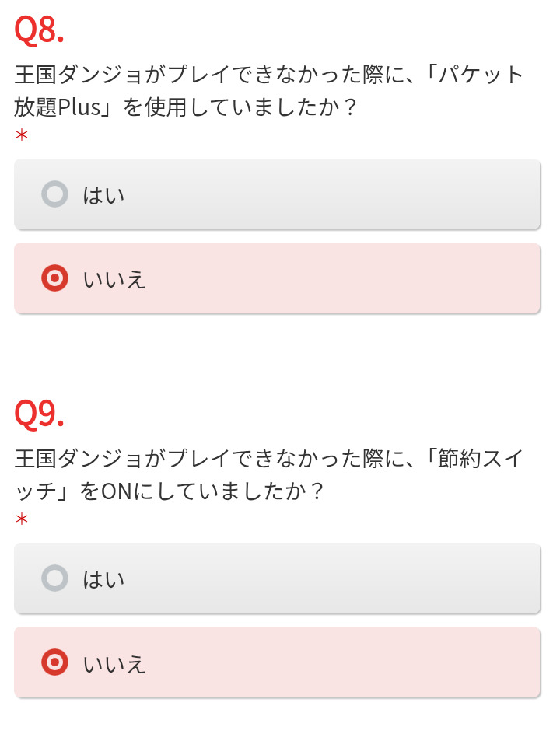The width and height of the screenshot is (560, 748).
Task: Click the gray はい option box for 節約スイッチ
Action: click(x=311, y=578)
